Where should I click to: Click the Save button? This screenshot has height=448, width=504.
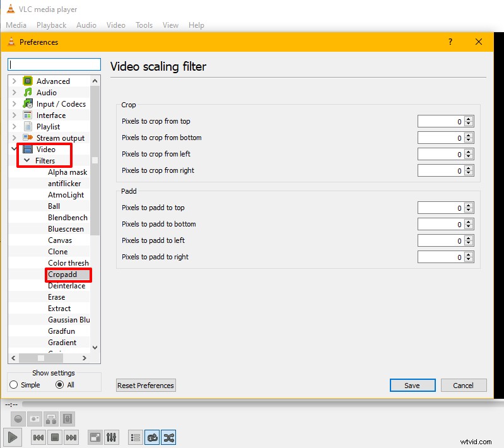[413, 386]
